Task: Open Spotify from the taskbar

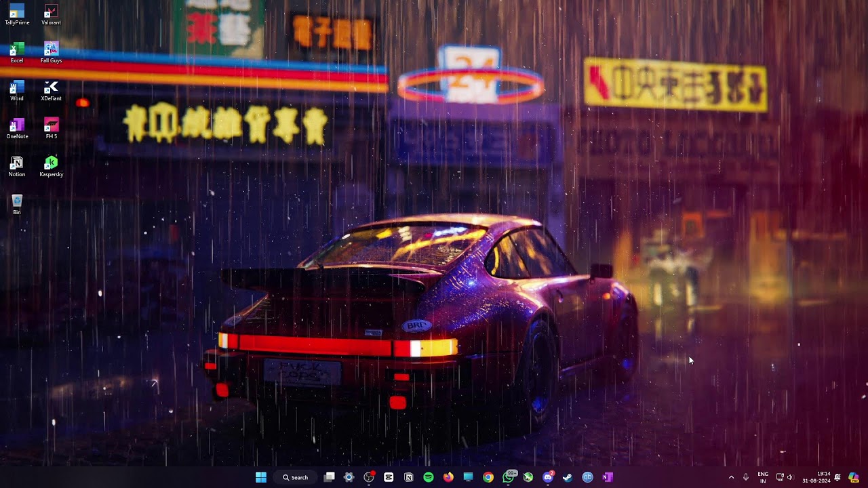Action: [429, 477]
